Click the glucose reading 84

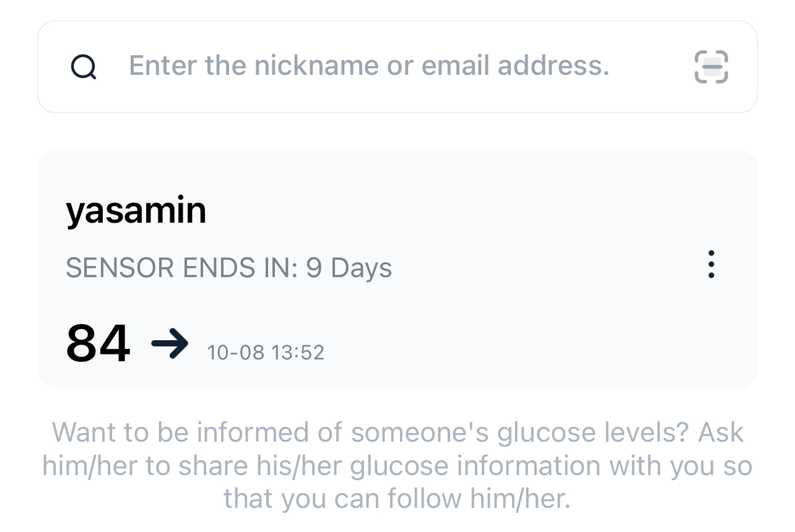tap(98, 344)
